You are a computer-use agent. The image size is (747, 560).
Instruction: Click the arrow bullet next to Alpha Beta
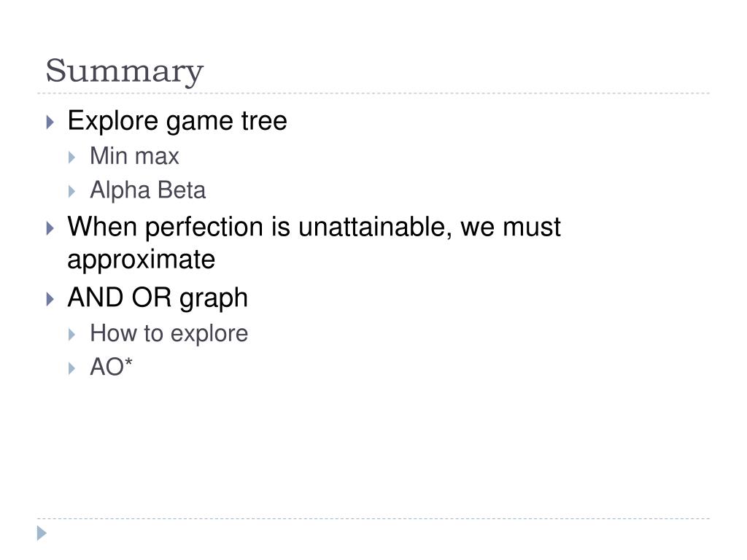[72, 192]
